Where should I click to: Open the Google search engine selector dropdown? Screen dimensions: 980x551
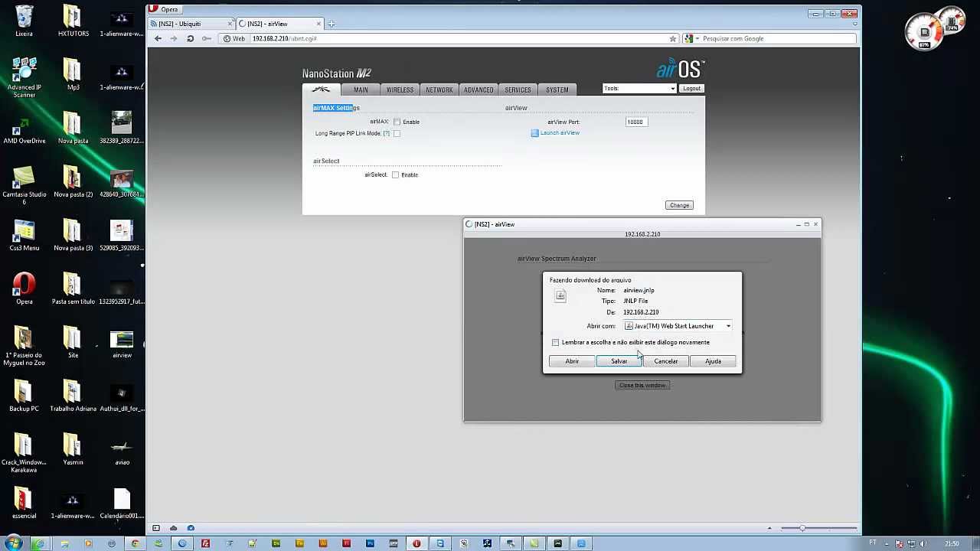[x=691, y=38]
